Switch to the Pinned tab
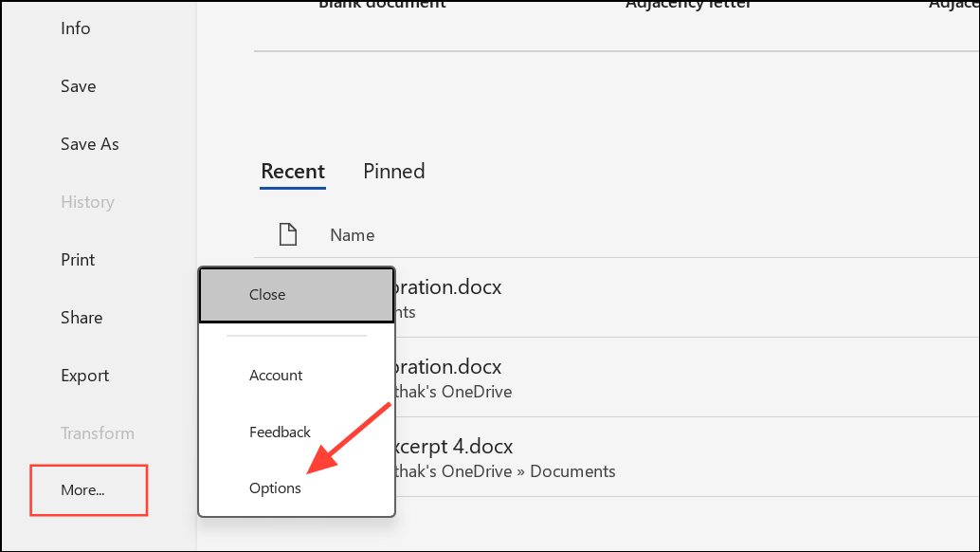This screenshot has width=980, height=552. click(x=393, y=172)
